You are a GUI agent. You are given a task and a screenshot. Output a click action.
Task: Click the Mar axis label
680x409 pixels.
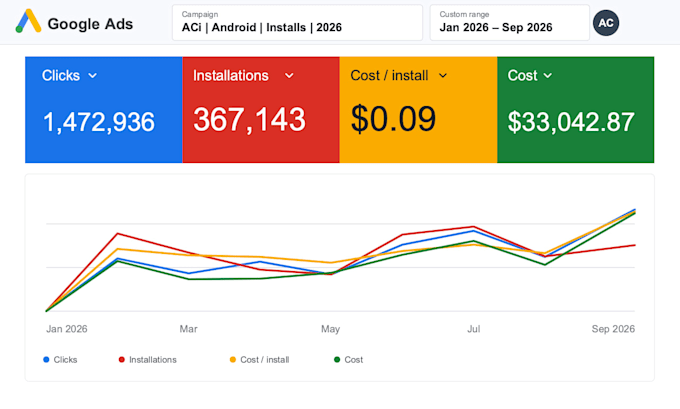[x=188, y=329]
